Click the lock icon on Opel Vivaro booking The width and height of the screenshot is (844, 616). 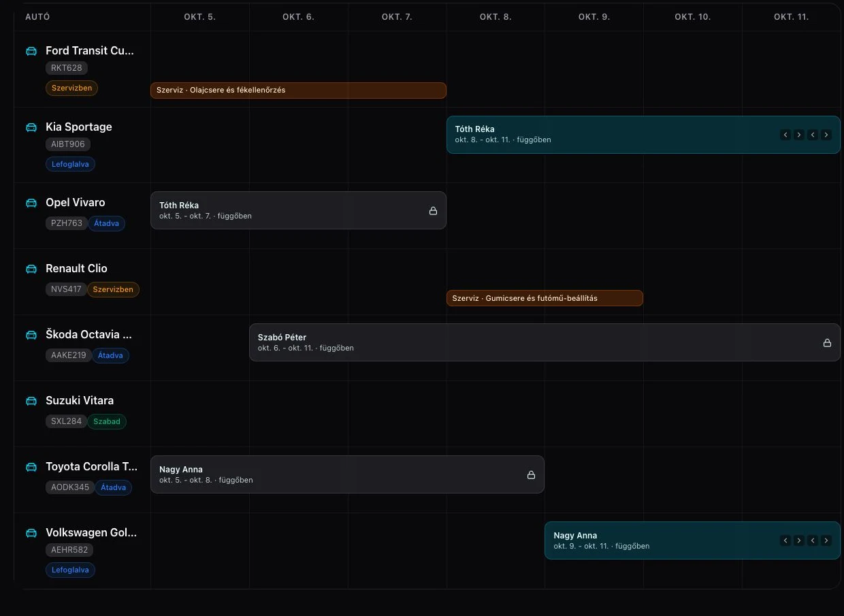(x=433, y=210)
